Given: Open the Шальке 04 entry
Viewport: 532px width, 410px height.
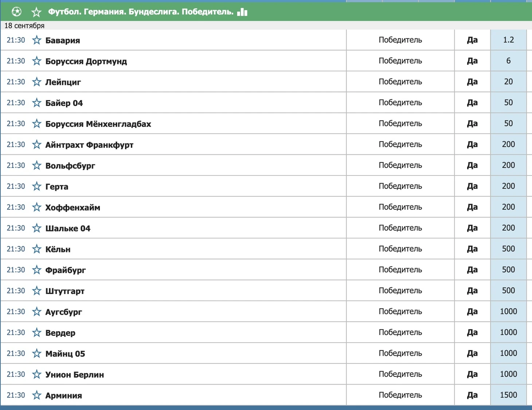Looking at the screenshot, I should click(x=68, y=229).
